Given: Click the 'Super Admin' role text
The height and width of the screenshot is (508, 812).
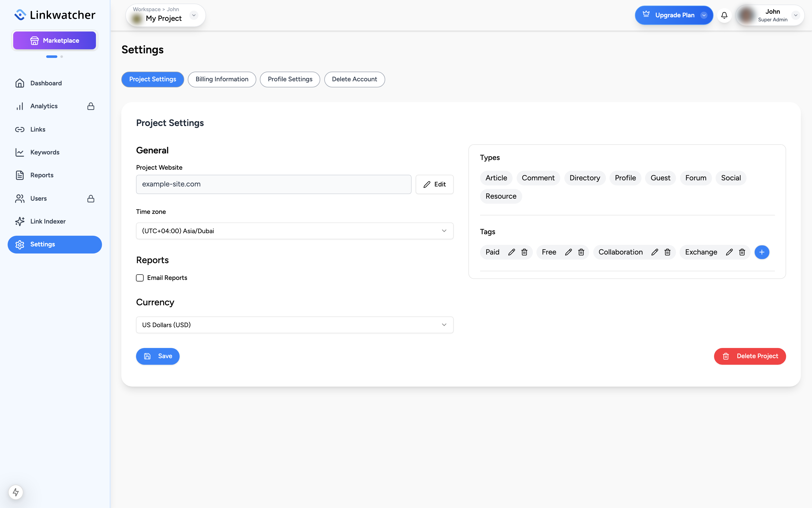Looking at the screenshot, I should click(x=772, y=20).
